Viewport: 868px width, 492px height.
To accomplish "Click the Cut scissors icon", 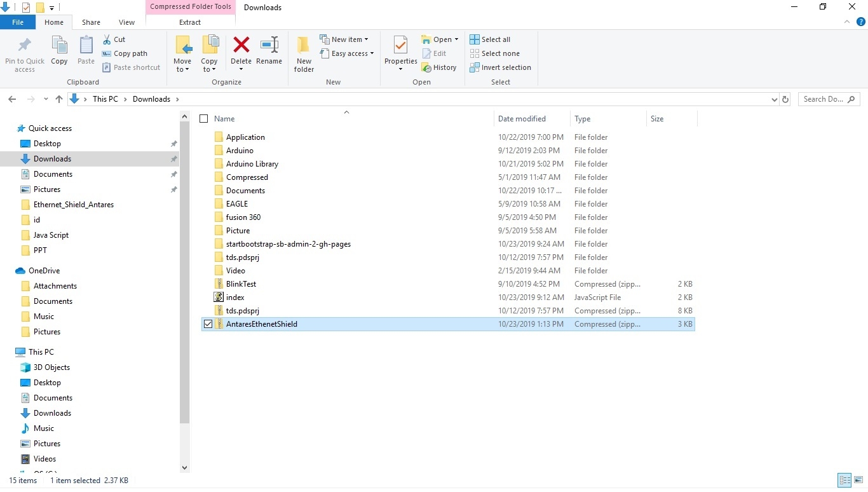I will tap(107, 39).
